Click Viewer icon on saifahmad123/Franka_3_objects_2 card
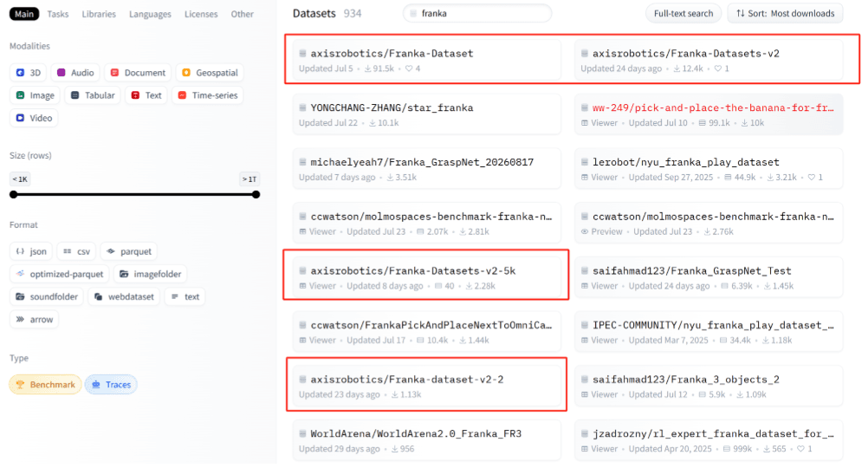Image resolution: width=868 pixels, height=468 pixels. pyautogui.click(x=585, y=394)
